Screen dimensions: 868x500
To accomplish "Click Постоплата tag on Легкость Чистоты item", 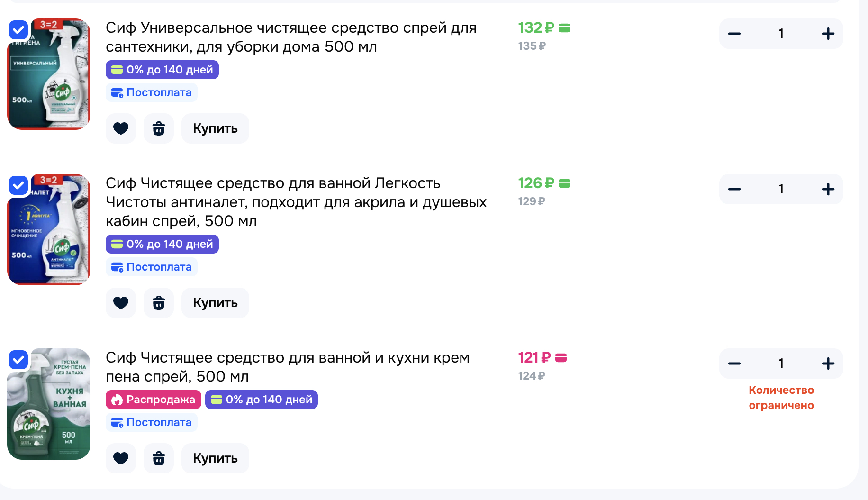I will (152, 267).
